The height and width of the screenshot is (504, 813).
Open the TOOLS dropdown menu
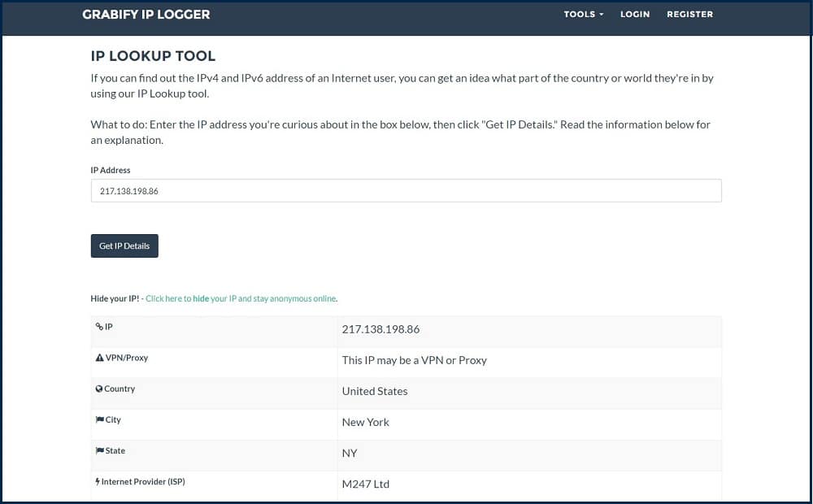582,14
